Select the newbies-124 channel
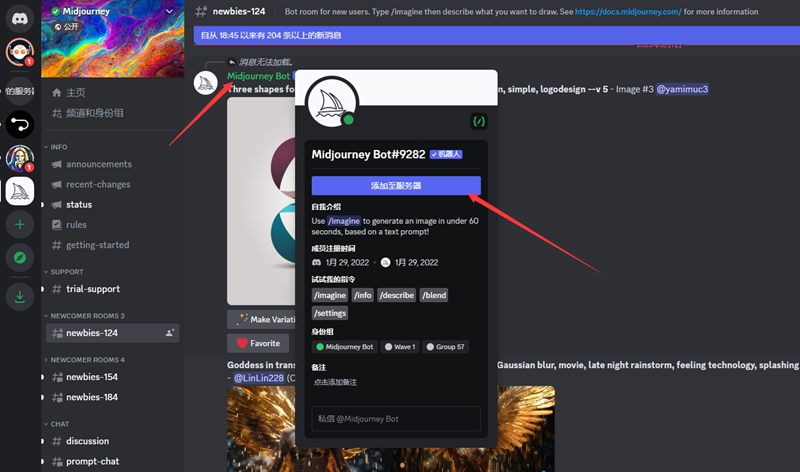This screenshot has width=800, height=472. click(112, 333)
